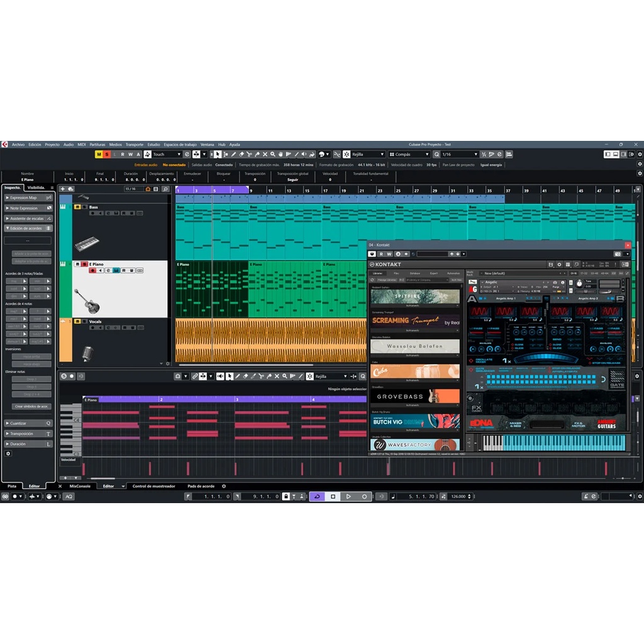Mute the Bass track

(77, 207)
